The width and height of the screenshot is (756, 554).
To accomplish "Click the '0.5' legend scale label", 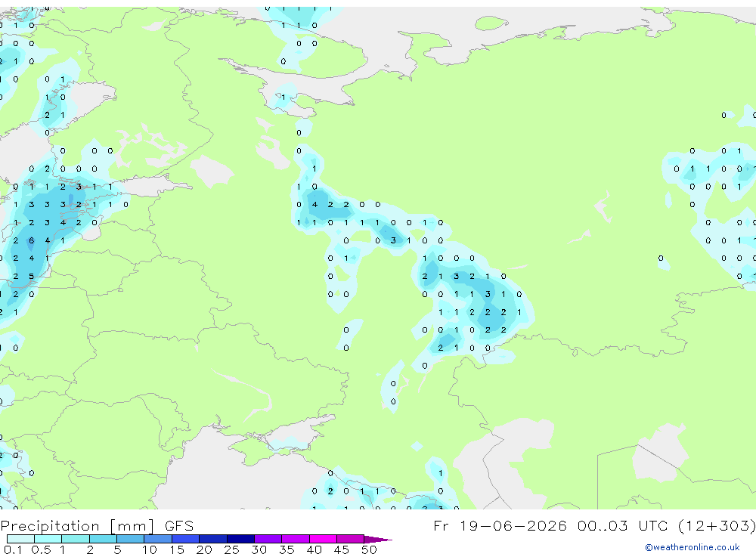I will pos(41,549).
